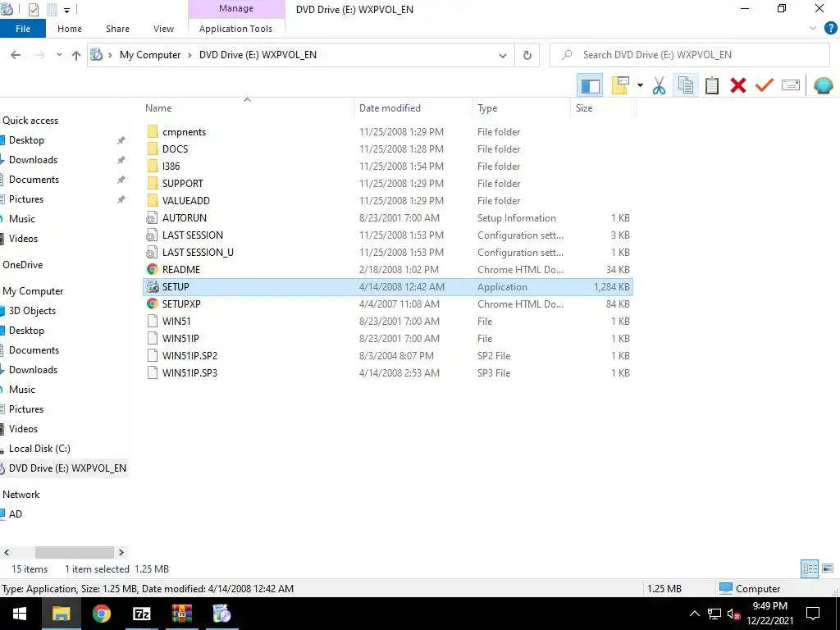Select the DOCS folder icon
Image resolution: width=840 pixels, height=630 pixels.
pos(153,149)
